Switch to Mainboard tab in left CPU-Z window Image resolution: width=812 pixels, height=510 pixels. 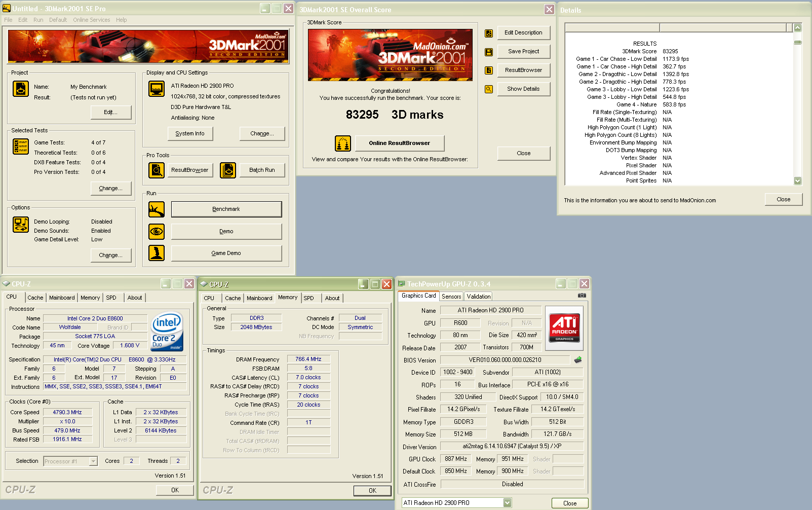point(62,298)
